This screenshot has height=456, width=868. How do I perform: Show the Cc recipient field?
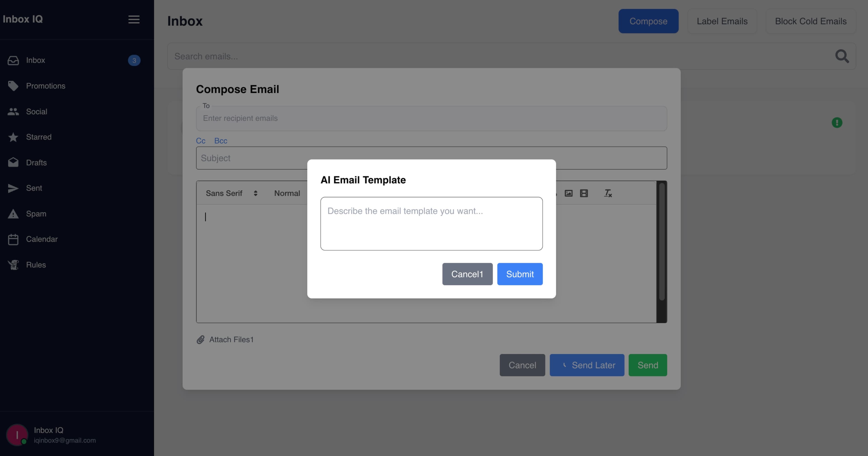point(200,141)
